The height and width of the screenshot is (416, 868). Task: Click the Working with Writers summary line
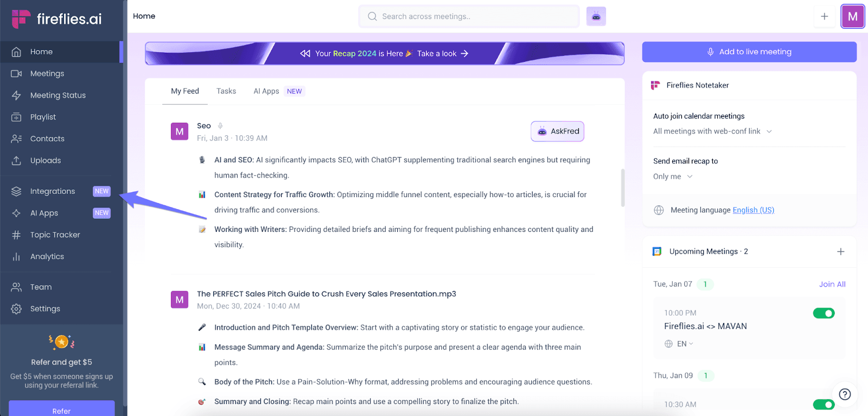(x=404, y=237)
